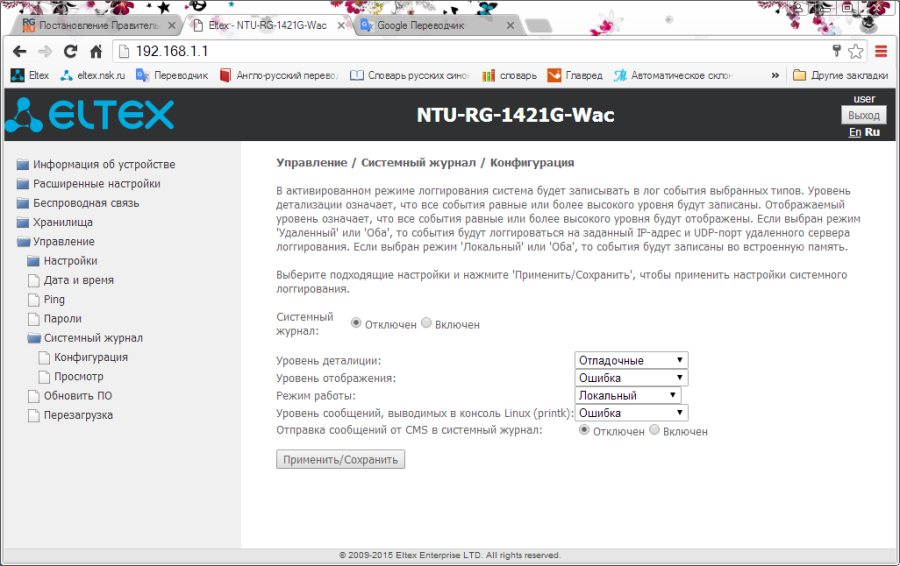Viewport: 900px width, 566px height.
Task: Set CMS message sending to Отключен
Action: [584, 430]
